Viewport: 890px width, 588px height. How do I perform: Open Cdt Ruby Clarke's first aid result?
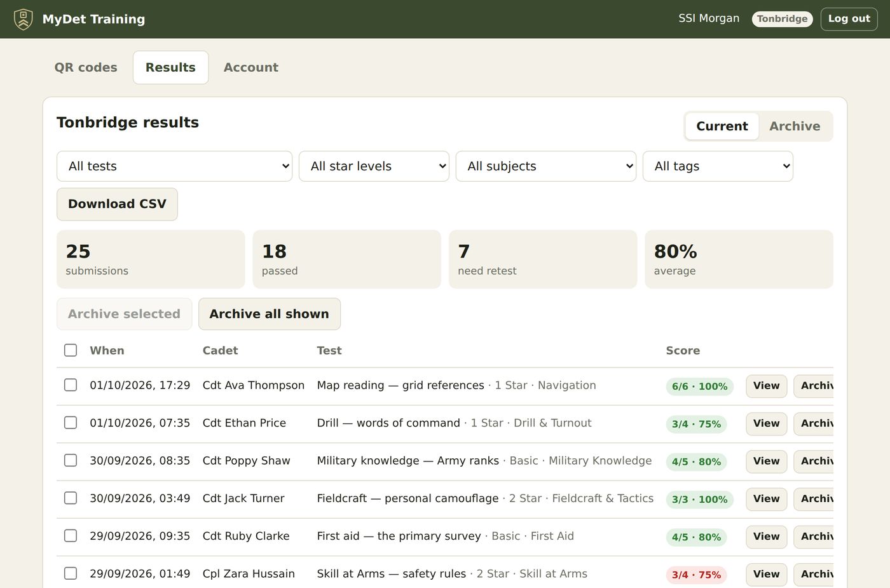pos(767,537)
